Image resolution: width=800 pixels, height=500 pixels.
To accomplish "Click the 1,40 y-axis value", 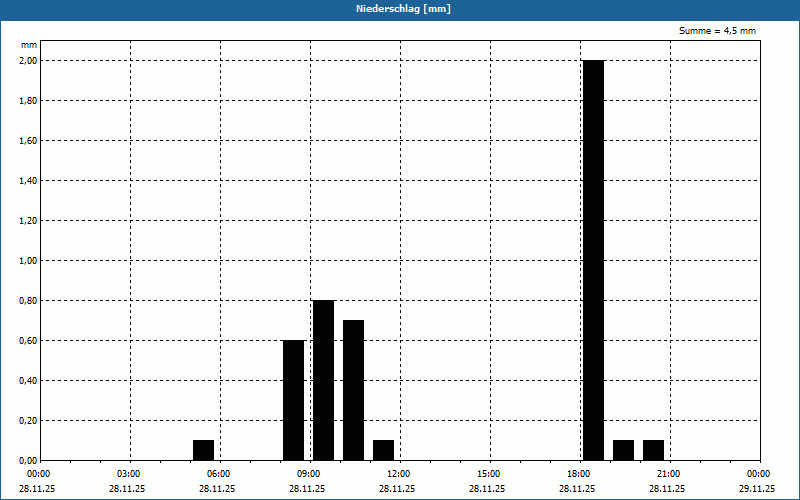I will tap(28, 181).
